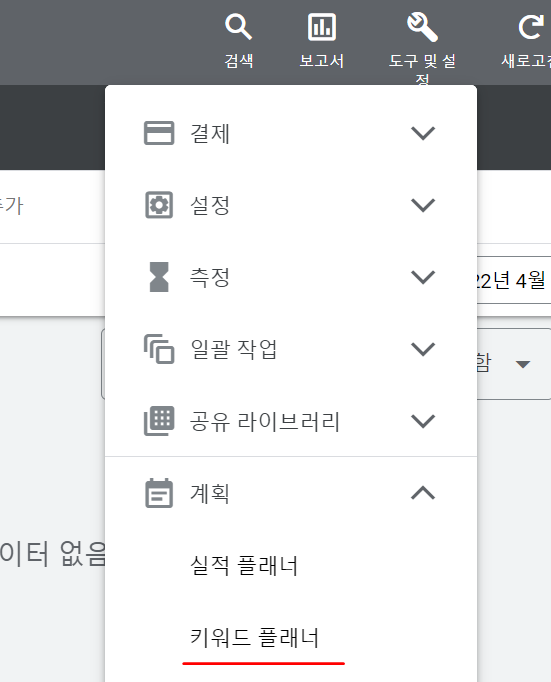551x682 pixels.
Task: Select the 결제 menu label
Action: click(210, 134)
